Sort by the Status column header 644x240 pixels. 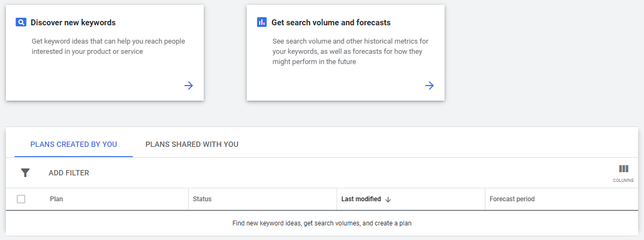[202, 199]
